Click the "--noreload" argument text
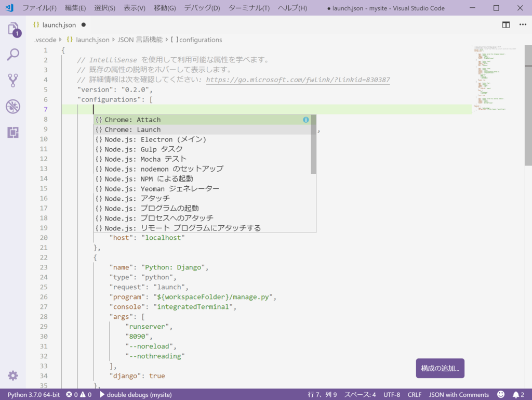Image resolution: width=532 pixels, height=400 pixels. pos(149,346)
